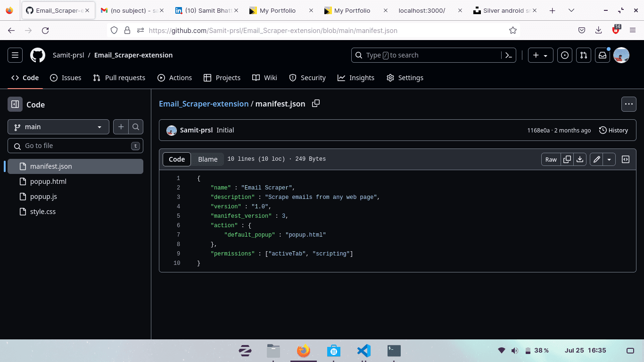
Task: Expand the create new plus dropdown
Action: pos(540,55)
